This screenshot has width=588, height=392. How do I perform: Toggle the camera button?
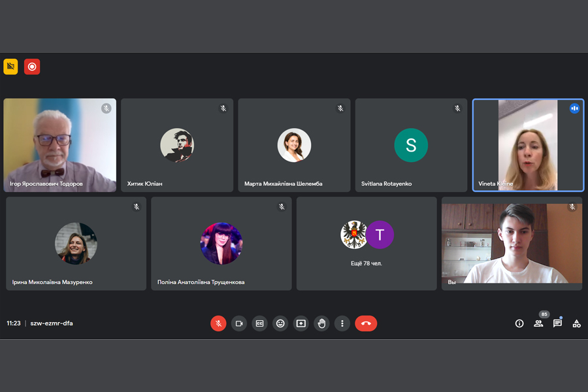tap(239, 323)
